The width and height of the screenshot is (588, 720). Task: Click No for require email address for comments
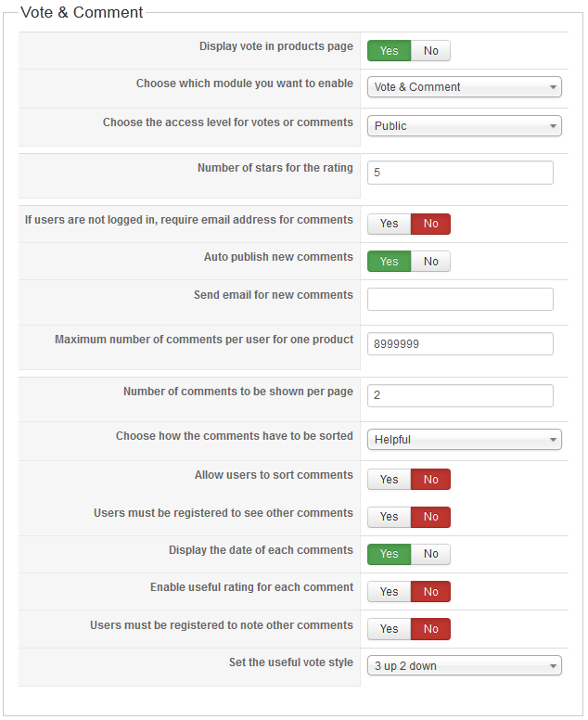point(430,224)
